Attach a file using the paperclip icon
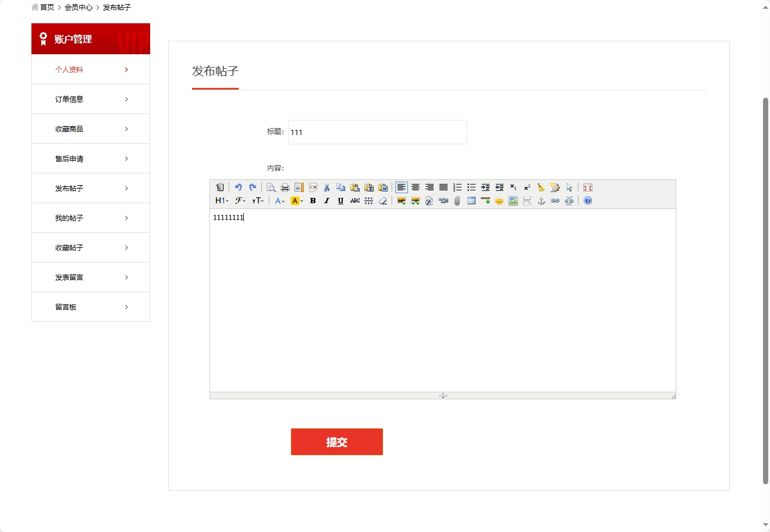 [456, 201]
